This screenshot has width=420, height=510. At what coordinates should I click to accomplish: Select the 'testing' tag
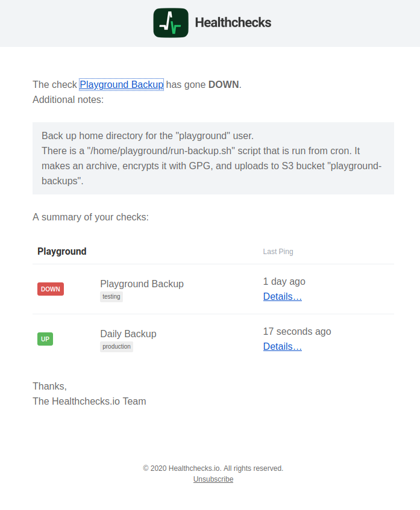pyautogui.click(x=111, y=297)
